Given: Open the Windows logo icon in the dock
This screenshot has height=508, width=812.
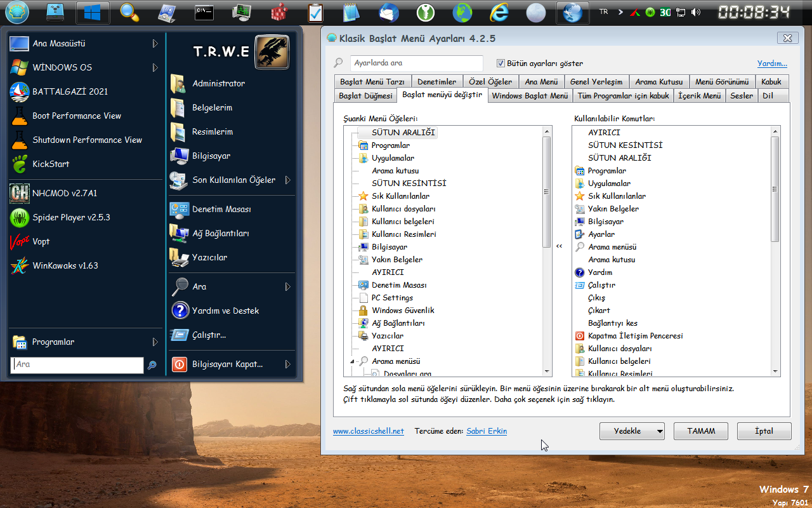Looking at the screenshot, I should click(x=93, y=12).
